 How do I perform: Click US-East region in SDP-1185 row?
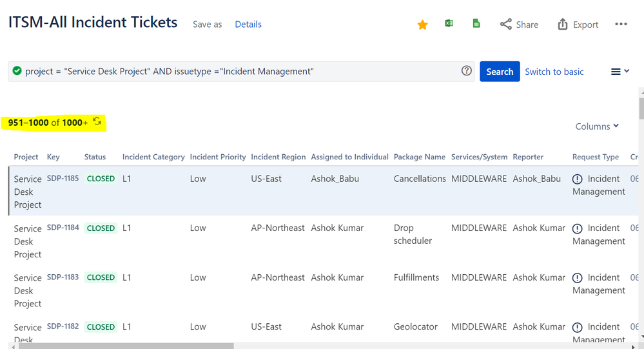tap(266, 179)
